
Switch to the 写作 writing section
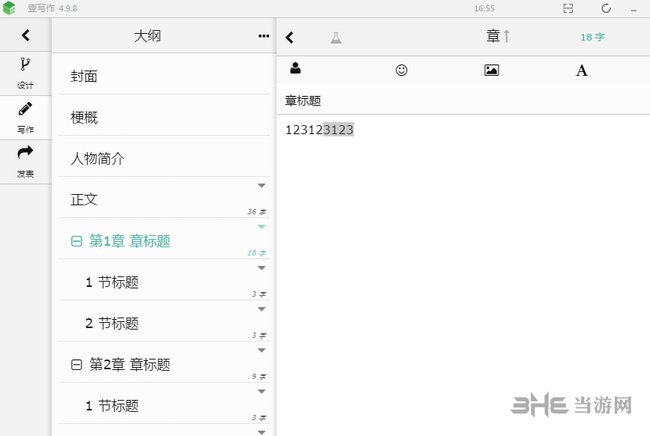pos(25,118)
